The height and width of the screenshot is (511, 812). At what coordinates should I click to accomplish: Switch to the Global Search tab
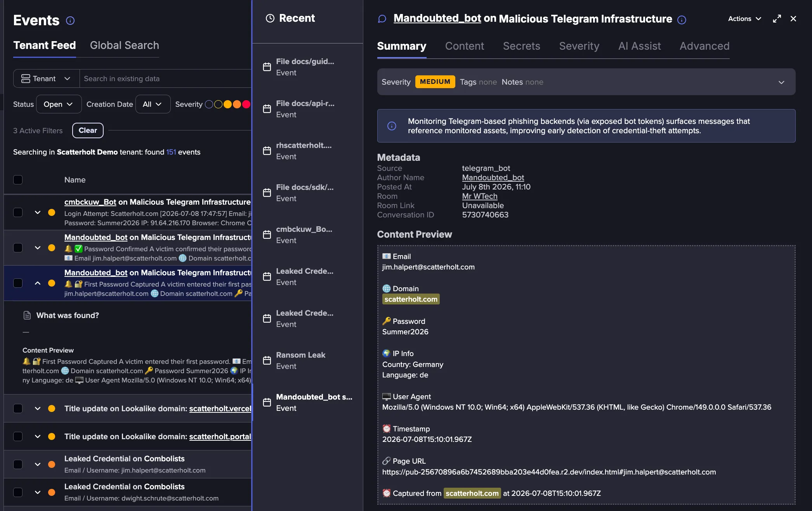click(x=125, y=45)
